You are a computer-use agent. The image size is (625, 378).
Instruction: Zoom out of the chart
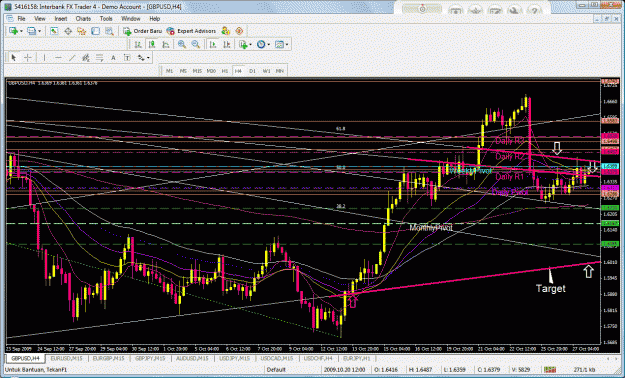coord(195,45)
